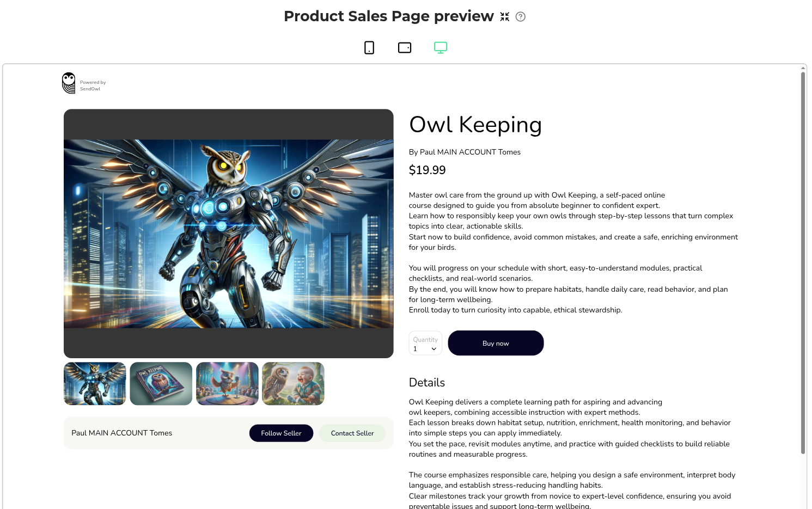
Task: Switch to mobile phone preview
Action: tap(369, 48)
